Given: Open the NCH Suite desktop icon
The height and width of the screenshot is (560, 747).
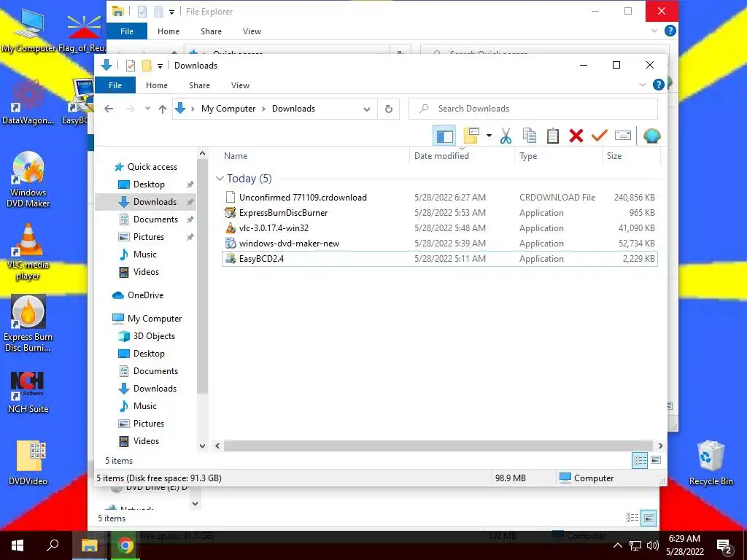Looking at the screenshot, I should tap(28, 392).
